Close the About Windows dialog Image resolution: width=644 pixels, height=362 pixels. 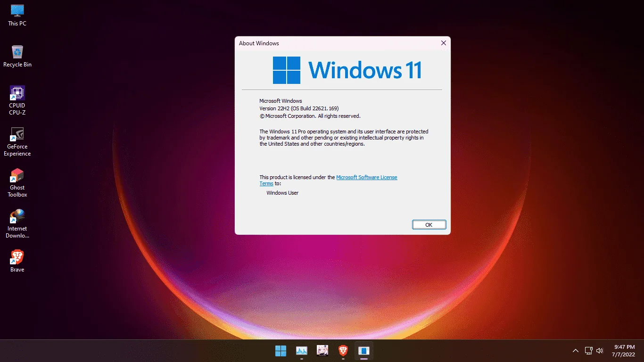click(443, 43)
